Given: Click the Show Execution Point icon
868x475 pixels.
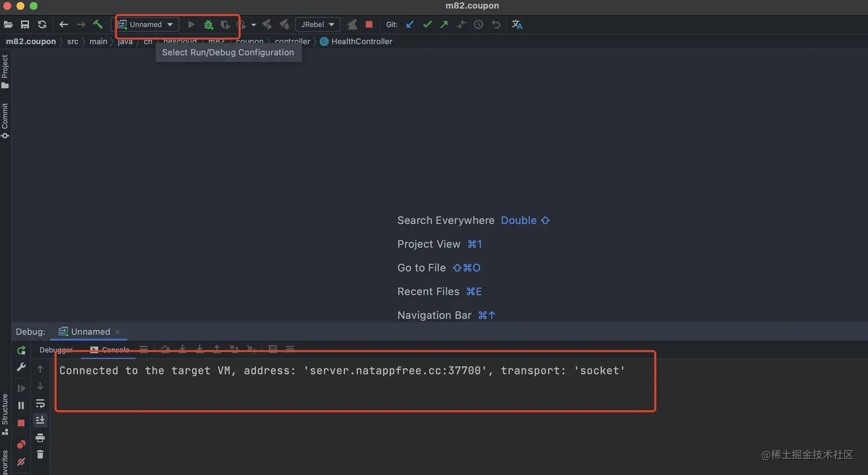Looking at the screenshot, I should pyautogui.click(x=144, y=349).
